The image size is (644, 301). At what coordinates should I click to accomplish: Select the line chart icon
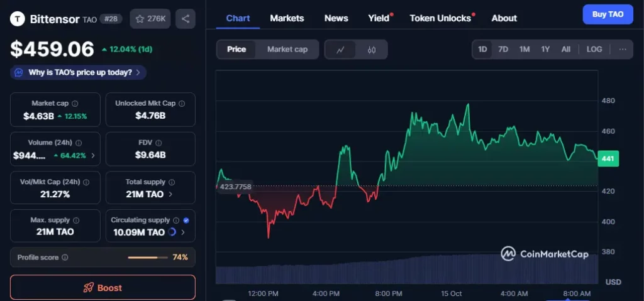click(340, 50)
